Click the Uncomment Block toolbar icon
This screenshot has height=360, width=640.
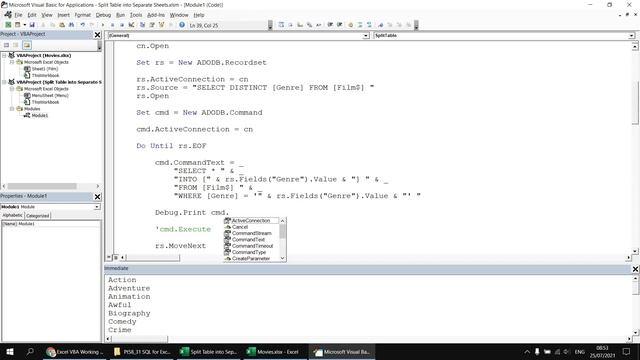369,25
